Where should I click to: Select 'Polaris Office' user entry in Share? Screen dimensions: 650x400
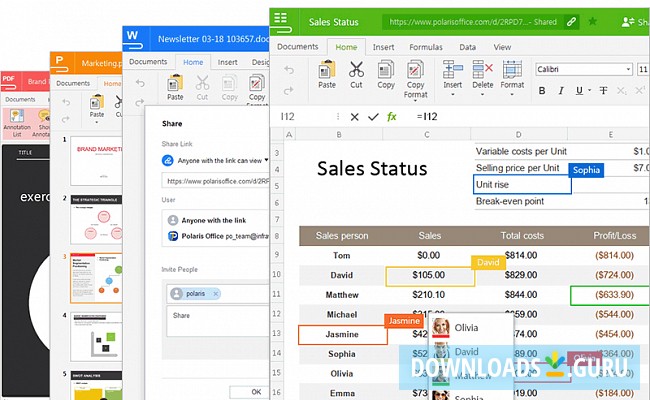click(x=218, y=236)
